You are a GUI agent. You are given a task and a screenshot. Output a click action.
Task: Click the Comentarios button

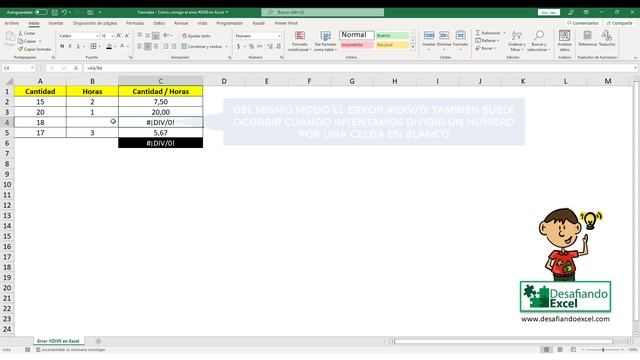click(x=583, y=23)
